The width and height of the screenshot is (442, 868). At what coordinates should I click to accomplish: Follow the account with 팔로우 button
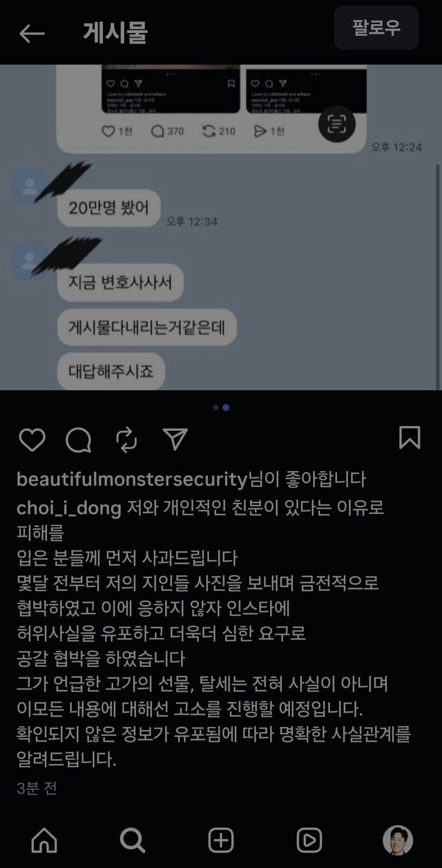tap(376, 28)
